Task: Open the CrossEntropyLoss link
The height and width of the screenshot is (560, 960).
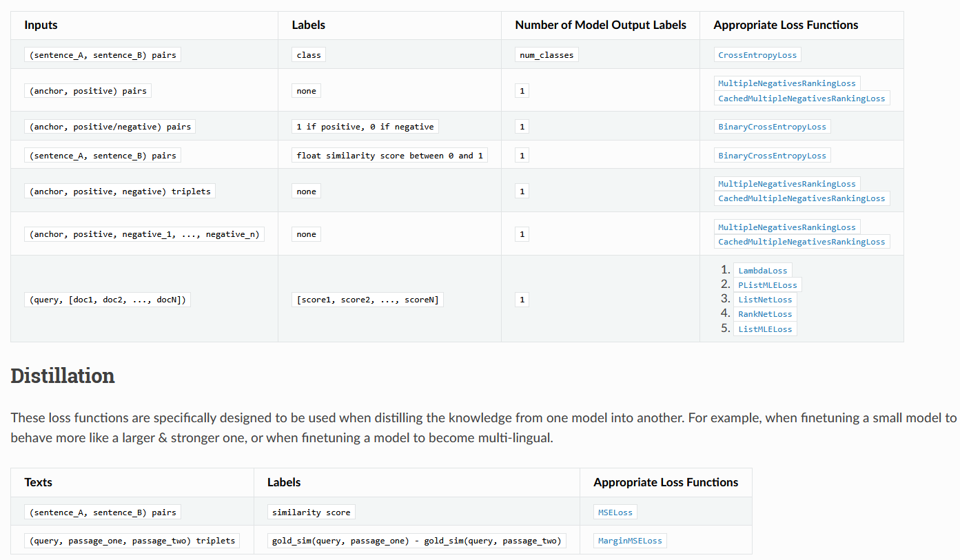Action: click(x=757, y=55)
